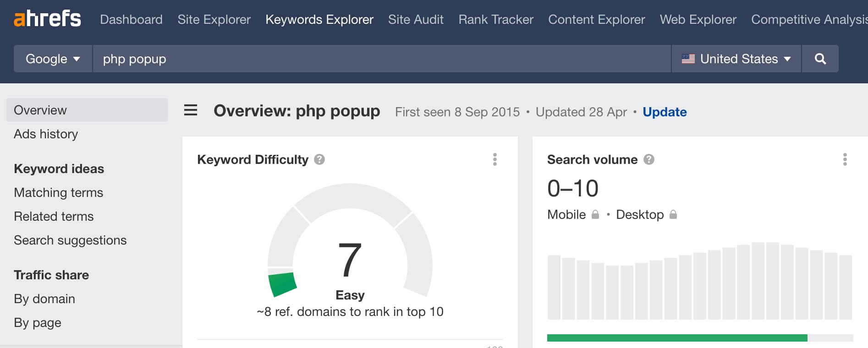The image size is (868, 348).
Task: Click the search volume trend bar chart
Action: point(700,281)
